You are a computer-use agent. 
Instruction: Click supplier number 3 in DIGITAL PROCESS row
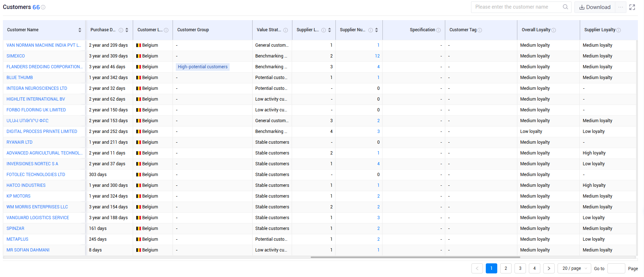[x=378, y=131]
